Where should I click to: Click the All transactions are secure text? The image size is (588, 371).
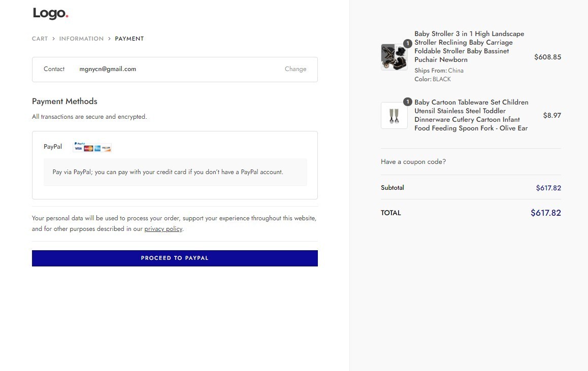coord(89,117)
